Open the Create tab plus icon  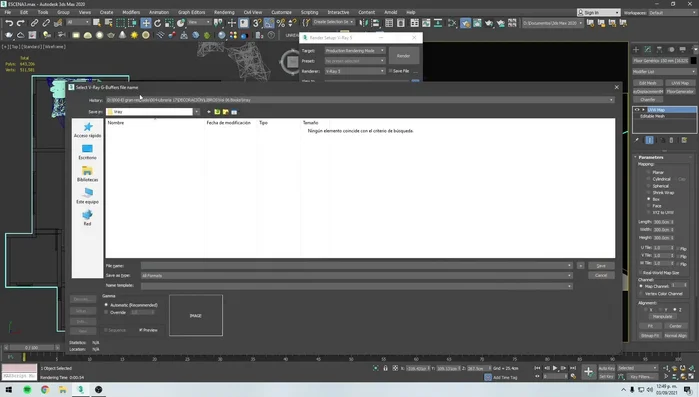(636, 49)
